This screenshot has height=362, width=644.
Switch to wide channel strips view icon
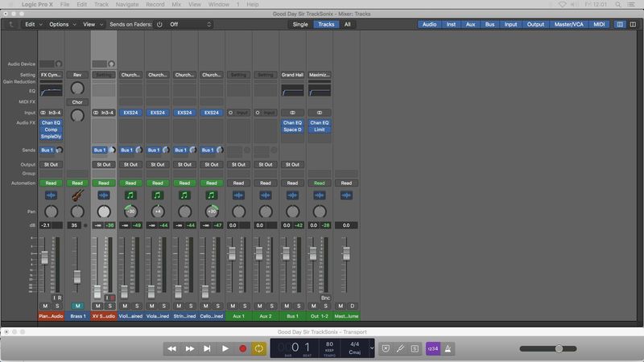[x=633, y=24]
